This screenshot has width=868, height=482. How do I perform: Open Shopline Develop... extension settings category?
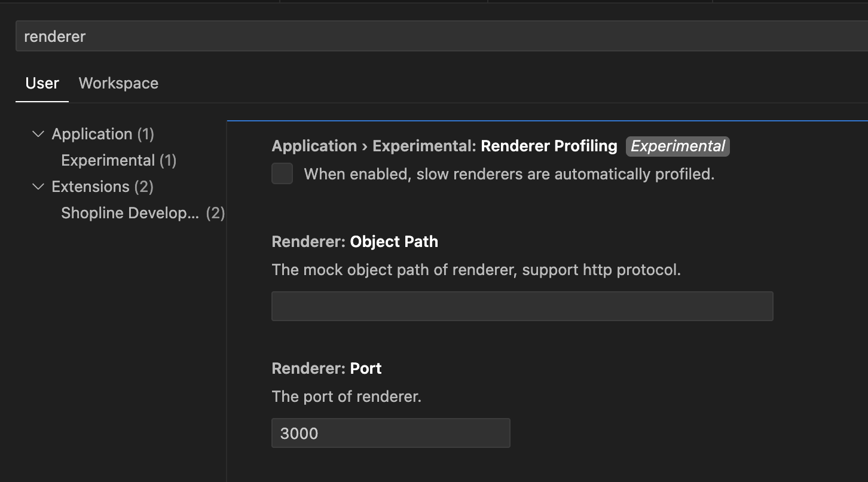point(130,213)
